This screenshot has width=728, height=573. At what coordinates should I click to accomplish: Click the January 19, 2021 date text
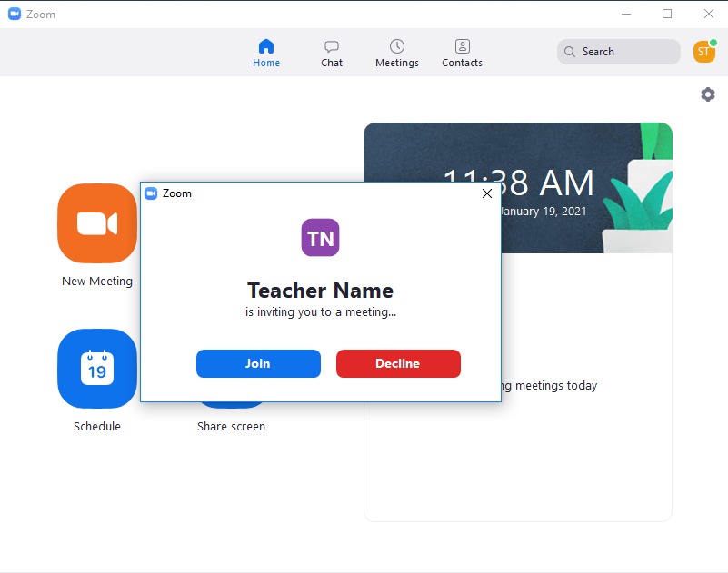544,212
